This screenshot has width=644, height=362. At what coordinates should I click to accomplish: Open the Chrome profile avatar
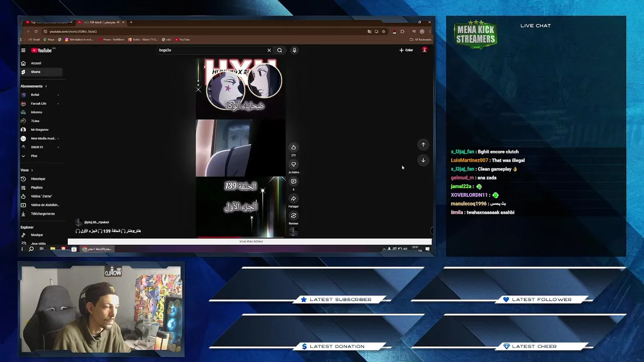coord(422,31)
